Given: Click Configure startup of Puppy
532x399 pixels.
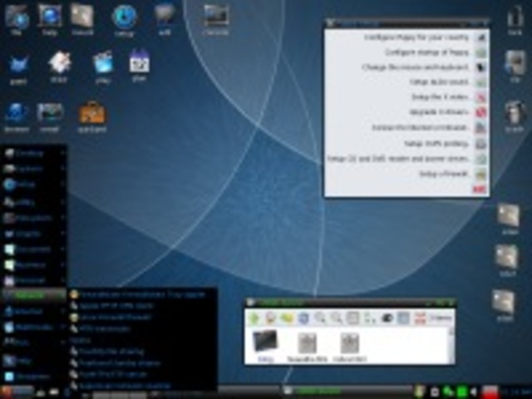Looking at the screenshot, I should coord(426,52).
